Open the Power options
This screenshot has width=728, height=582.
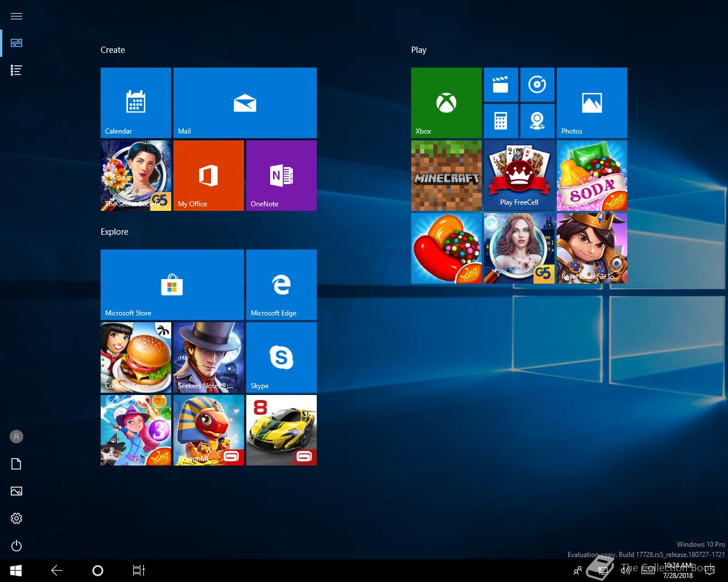tap(16, 546)
